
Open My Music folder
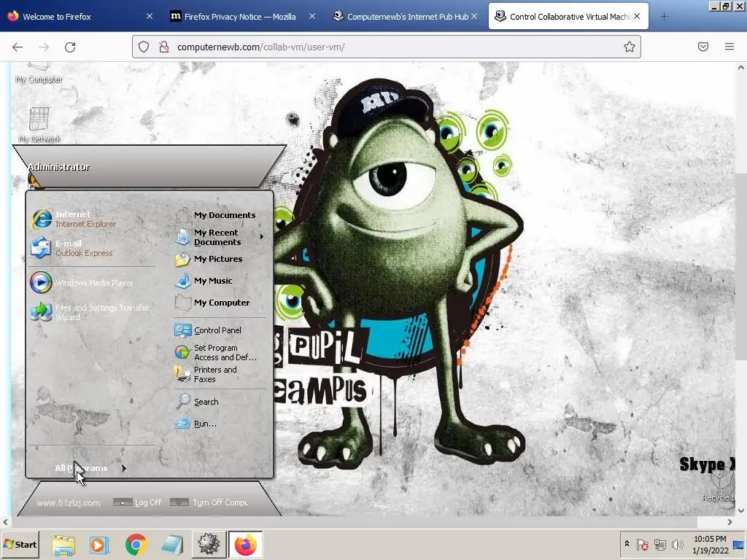(204, 281)
